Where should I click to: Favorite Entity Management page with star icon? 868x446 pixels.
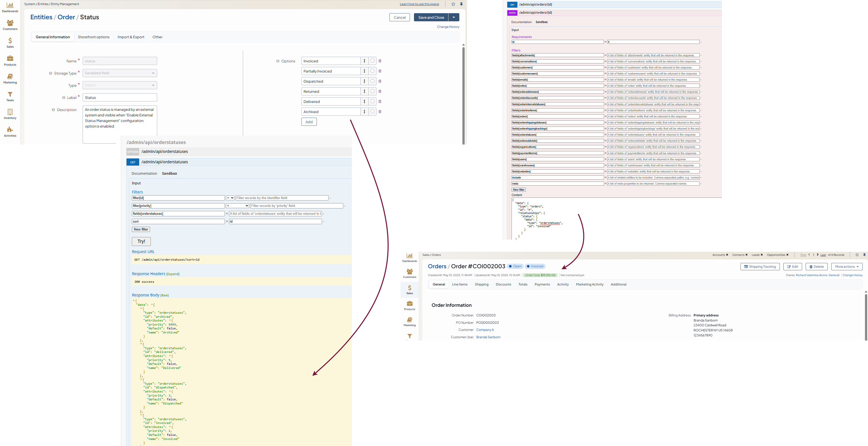pos(453,4)
